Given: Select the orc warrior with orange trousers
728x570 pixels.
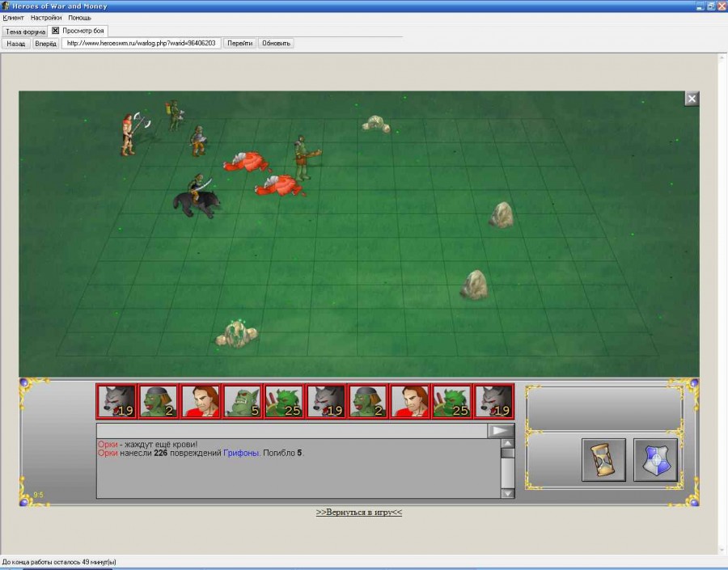Looking at the screenshot, I should [199, 141].
